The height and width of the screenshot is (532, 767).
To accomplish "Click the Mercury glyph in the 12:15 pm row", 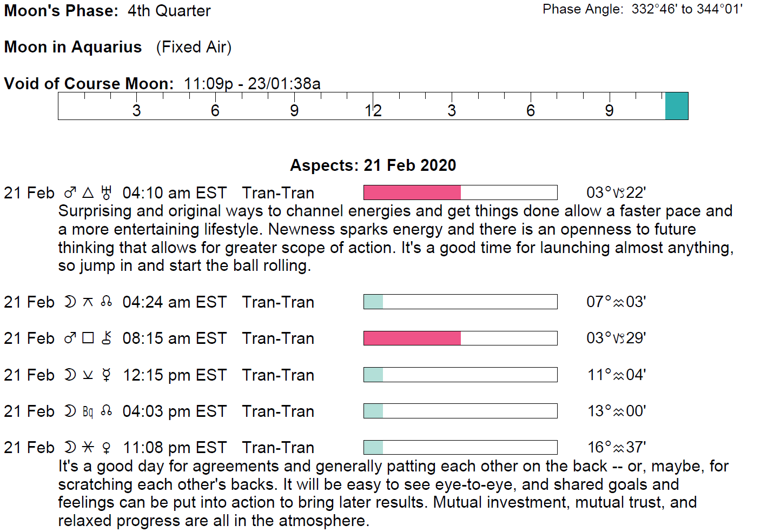I will coord(107,375).
